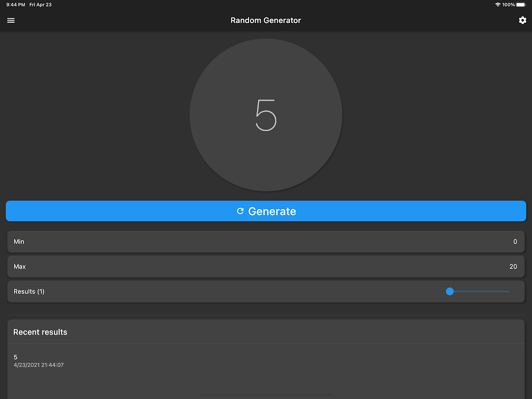532x399 pixels.
Task: Select the recent result entry 5
Action: [266, 361]
